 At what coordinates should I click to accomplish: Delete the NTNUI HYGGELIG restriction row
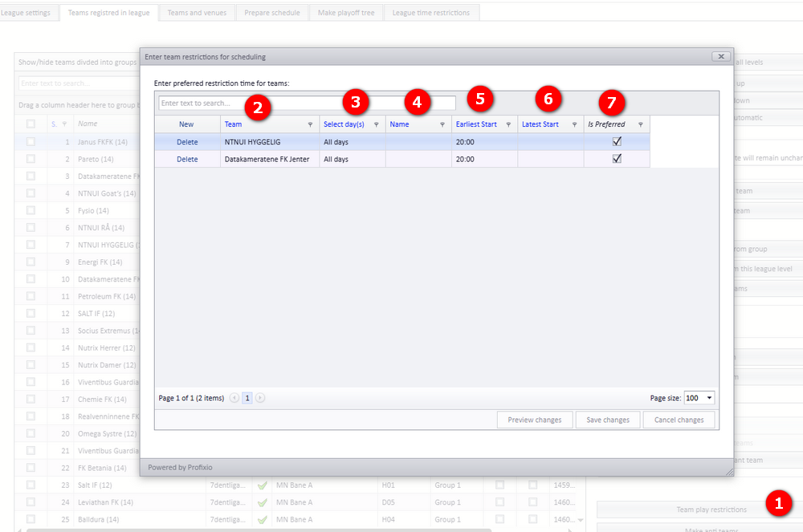[x=187, y=142]
